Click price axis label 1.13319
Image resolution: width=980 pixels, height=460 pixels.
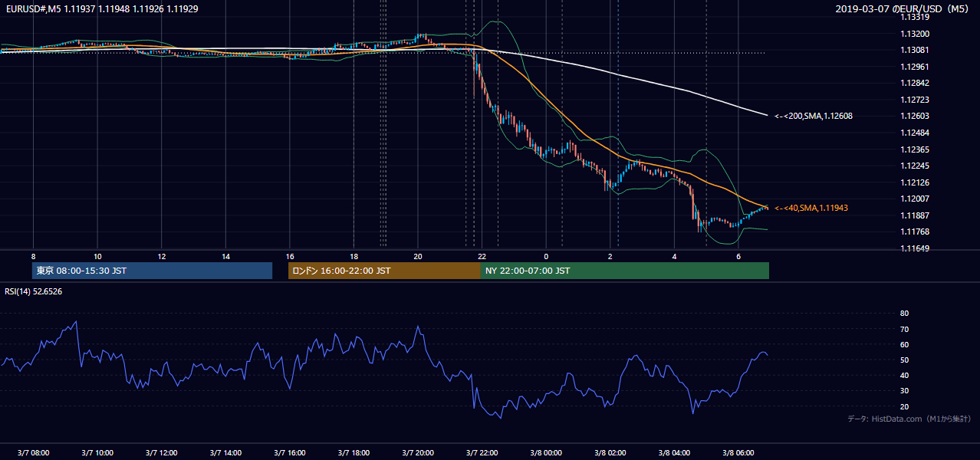click(916, 17)
